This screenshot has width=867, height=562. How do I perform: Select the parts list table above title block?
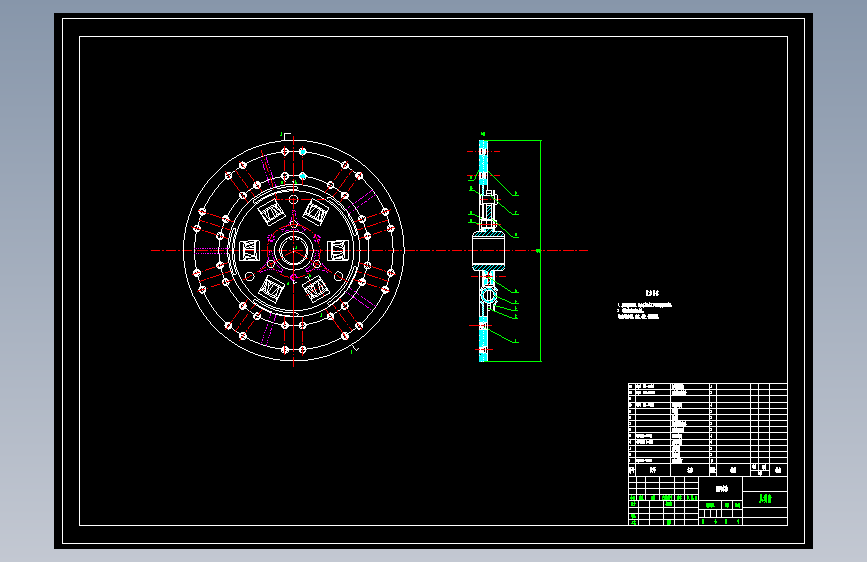[708, 429]
